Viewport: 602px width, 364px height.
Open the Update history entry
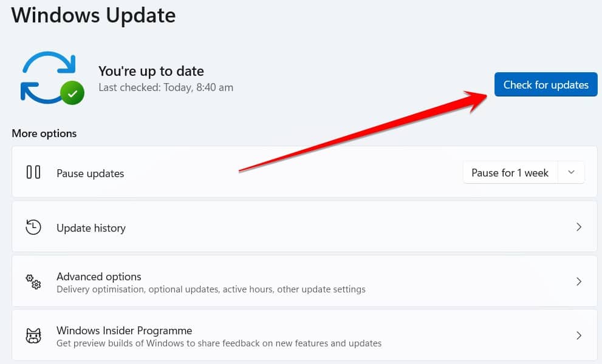click(x=304, y=227)
